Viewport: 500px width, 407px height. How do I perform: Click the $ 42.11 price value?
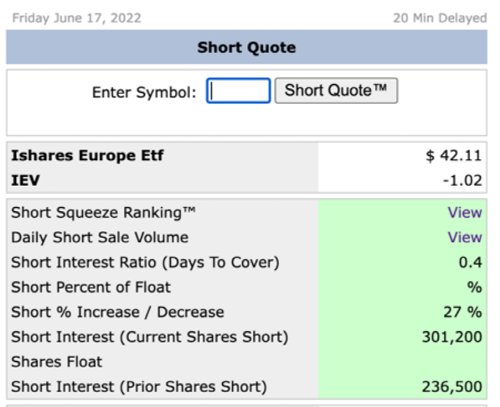point(454,156)
